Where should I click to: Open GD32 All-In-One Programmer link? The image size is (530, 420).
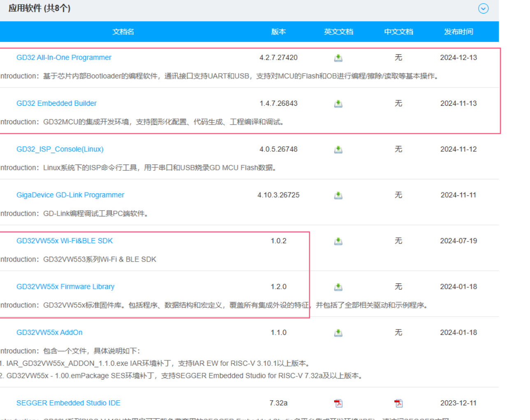click(64, 58)
